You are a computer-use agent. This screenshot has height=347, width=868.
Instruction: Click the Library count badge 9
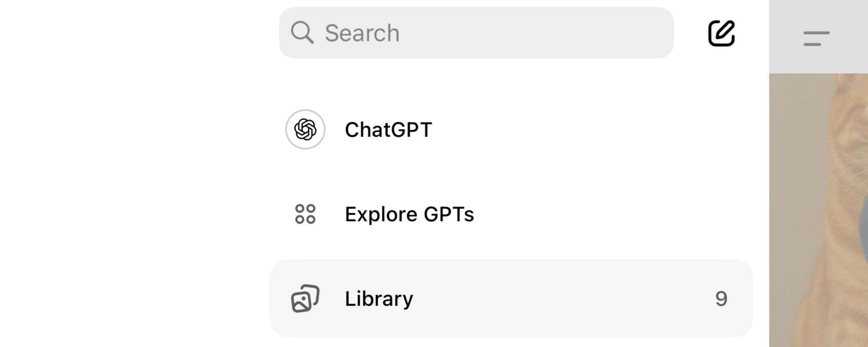(721, 298)
